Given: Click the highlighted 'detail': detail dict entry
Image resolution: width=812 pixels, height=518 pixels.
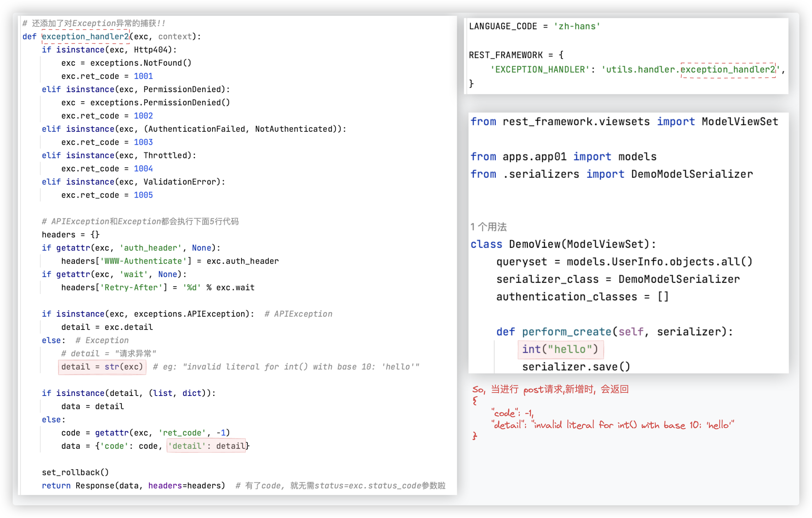Looking at the screenshot, I should [206, 446].
